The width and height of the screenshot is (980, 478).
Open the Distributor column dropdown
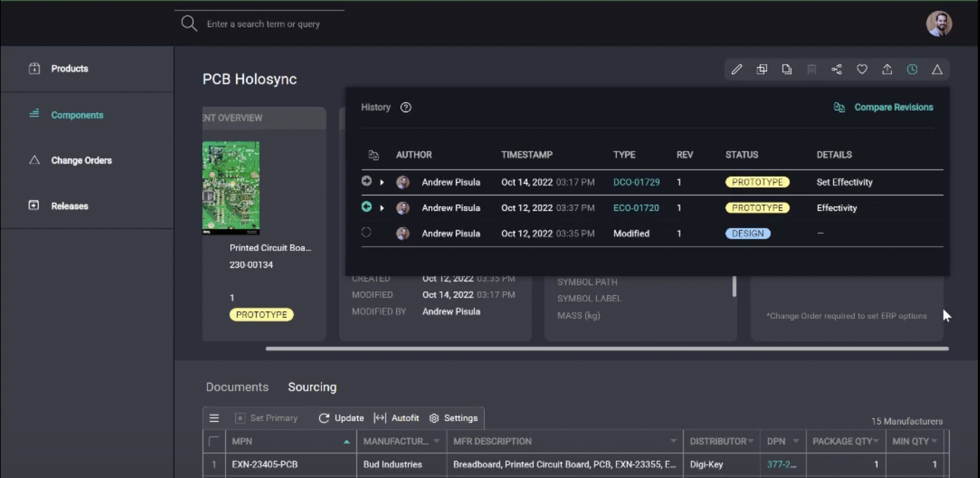[x=751, y=441]
